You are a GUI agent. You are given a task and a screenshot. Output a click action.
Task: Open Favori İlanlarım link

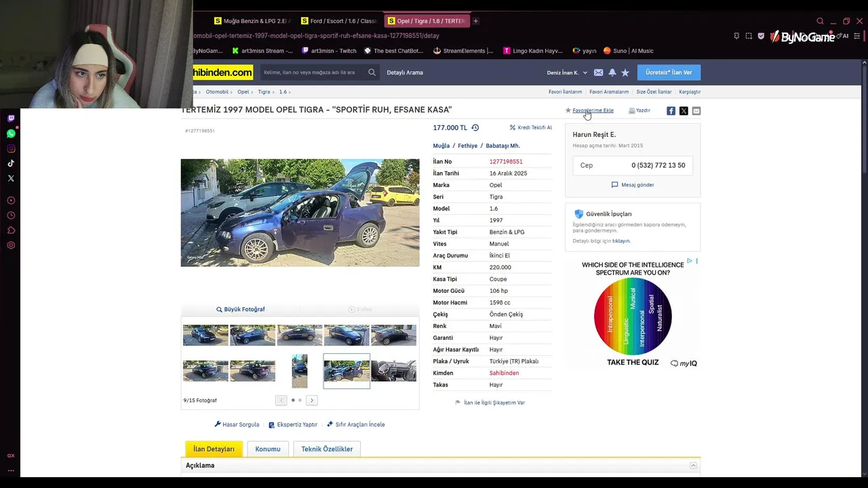(x=565, y=91)
